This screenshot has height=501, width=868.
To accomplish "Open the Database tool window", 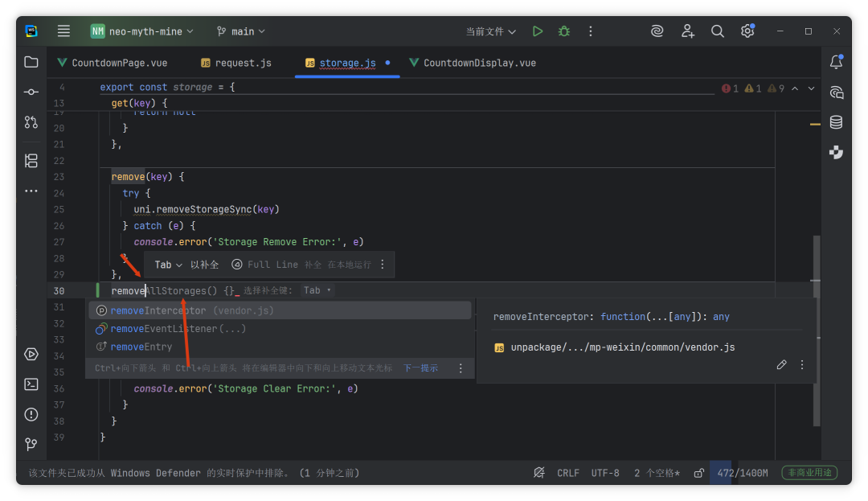I will tap(836, 122).
